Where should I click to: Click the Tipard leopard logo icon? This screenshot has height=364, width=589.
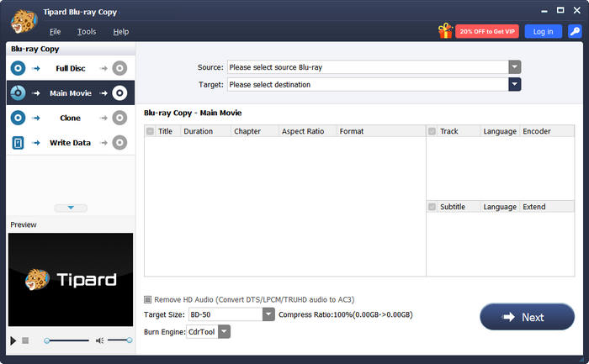[24, 21]
